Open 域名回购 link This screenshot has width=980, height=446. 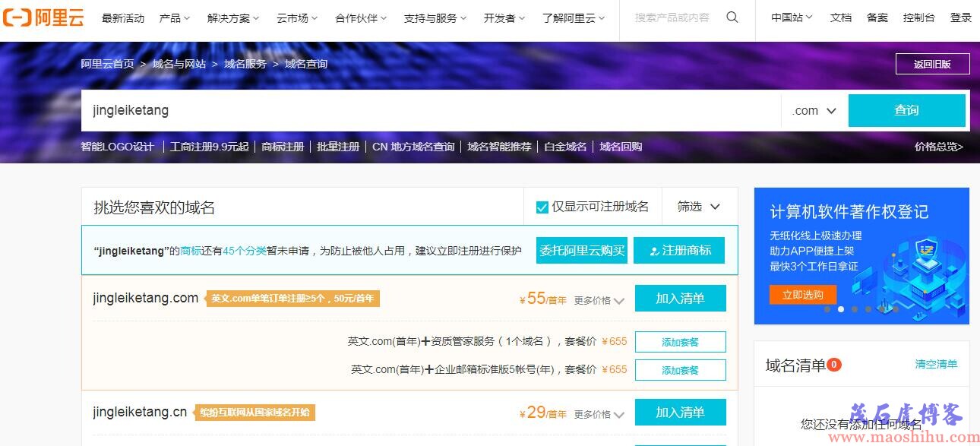coord(621,147)
